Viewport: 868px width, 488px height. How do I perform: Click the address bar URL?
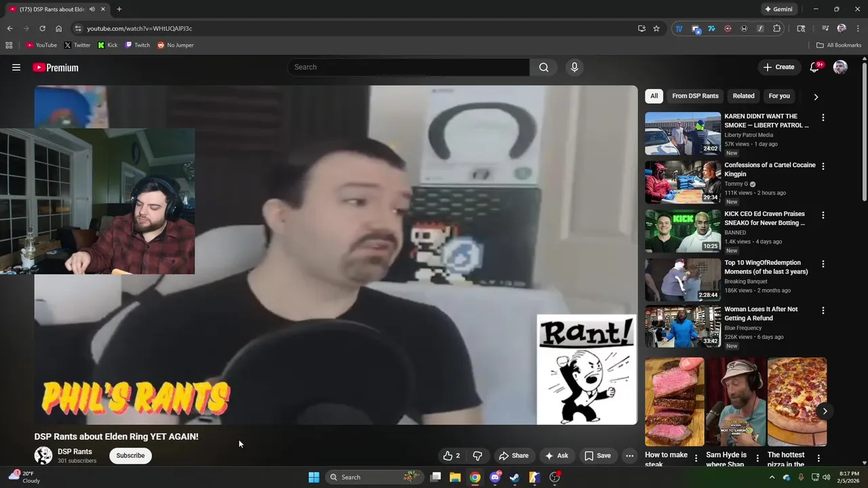point(139,28)
